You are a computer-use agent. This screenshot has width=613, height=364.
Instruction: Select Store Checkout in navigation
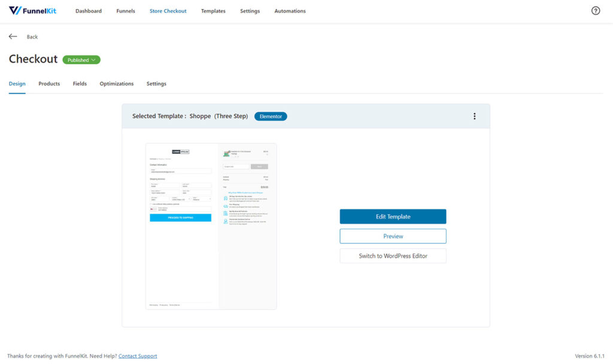click(168, 11)
